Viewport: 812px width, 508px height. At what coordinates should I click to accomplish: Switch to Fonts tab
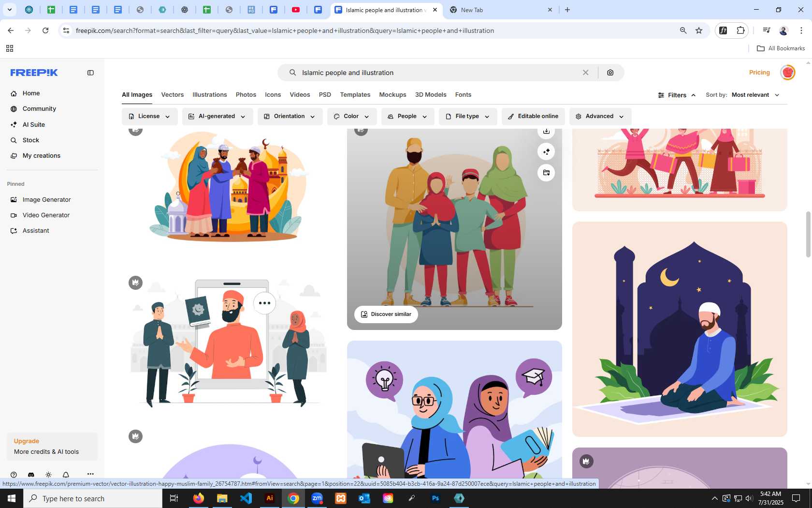point(463,95)
